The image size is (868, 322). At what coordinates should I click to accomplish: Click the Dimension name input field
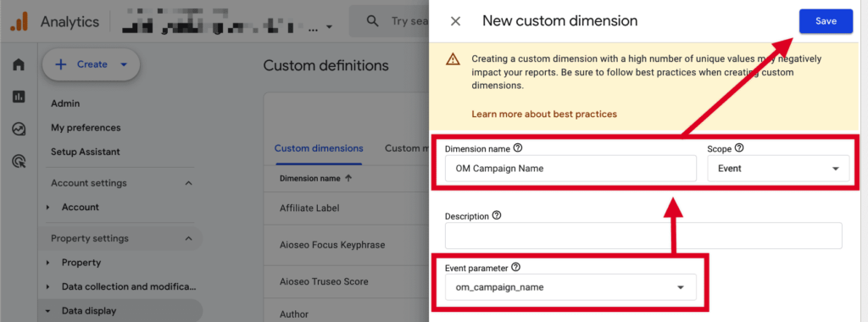coord(570,168)
